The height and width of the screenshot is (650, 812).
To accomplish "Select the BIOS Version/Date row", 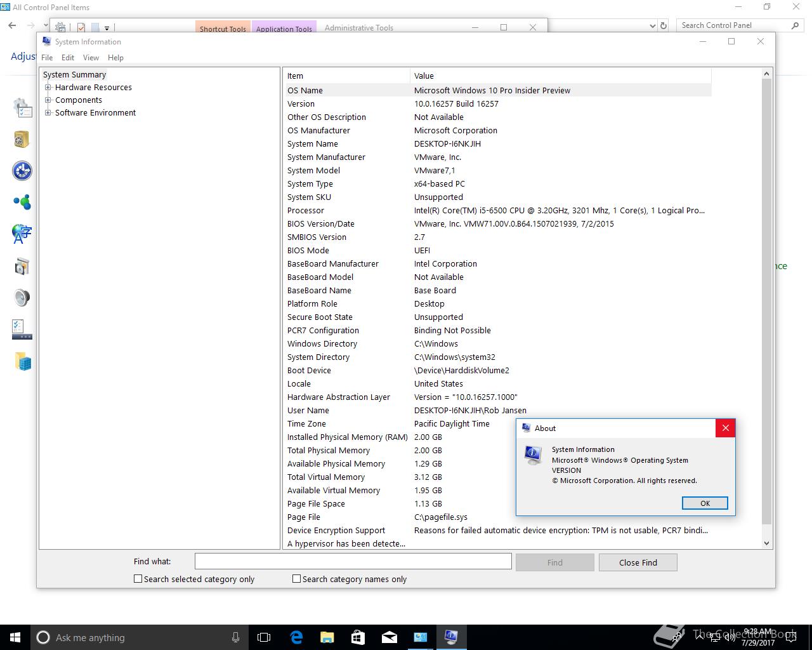I will pos(498,223).
